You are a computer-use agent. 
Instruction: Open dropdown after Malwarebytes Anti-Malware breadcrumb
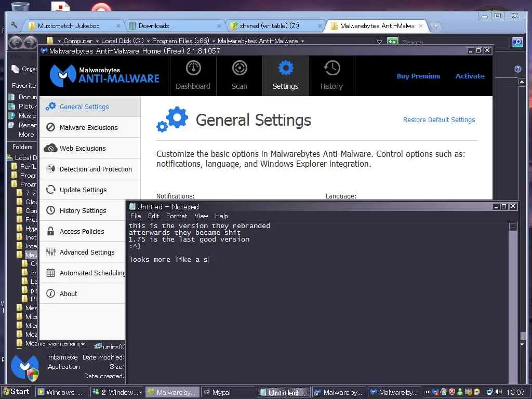tap(302, 41)
